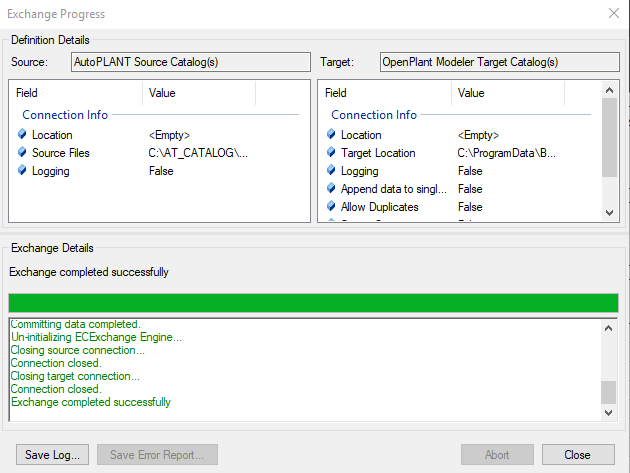Click the green exchange progress bar
This screenshot has height=473, width=630.
tap(313, 303)
